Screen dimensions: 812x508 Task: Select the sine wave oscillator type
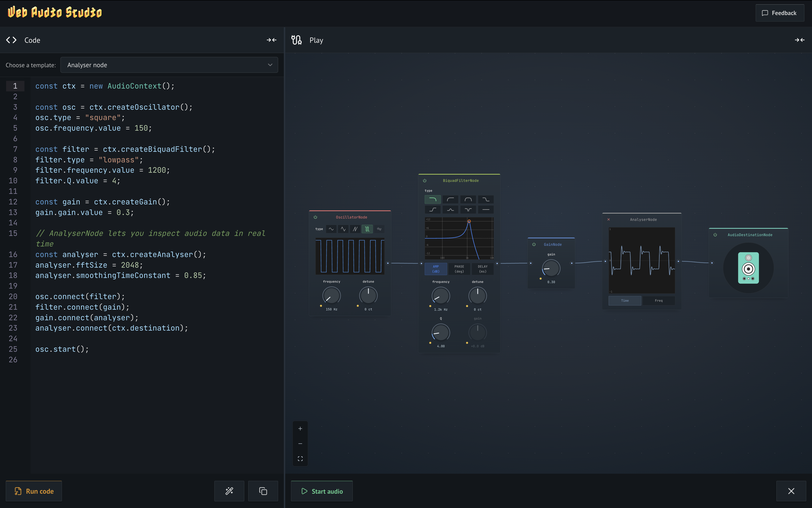point(331,229)
